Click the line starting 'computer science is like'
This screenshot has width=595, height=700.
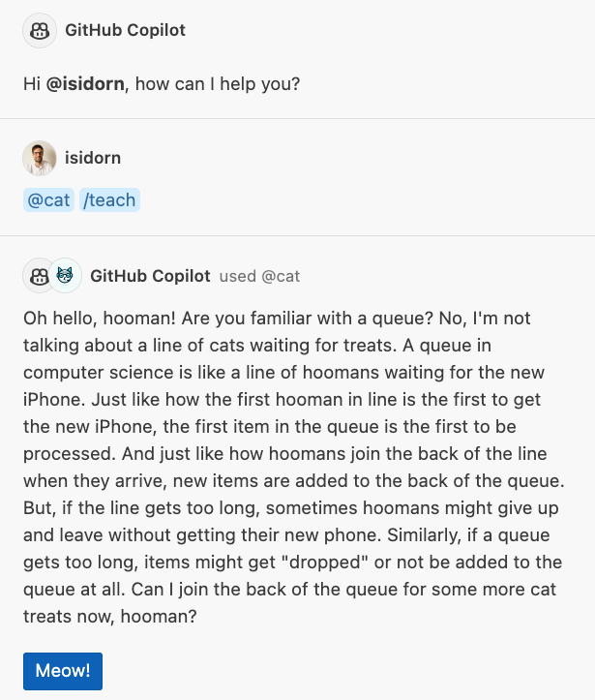click(283, 373)
